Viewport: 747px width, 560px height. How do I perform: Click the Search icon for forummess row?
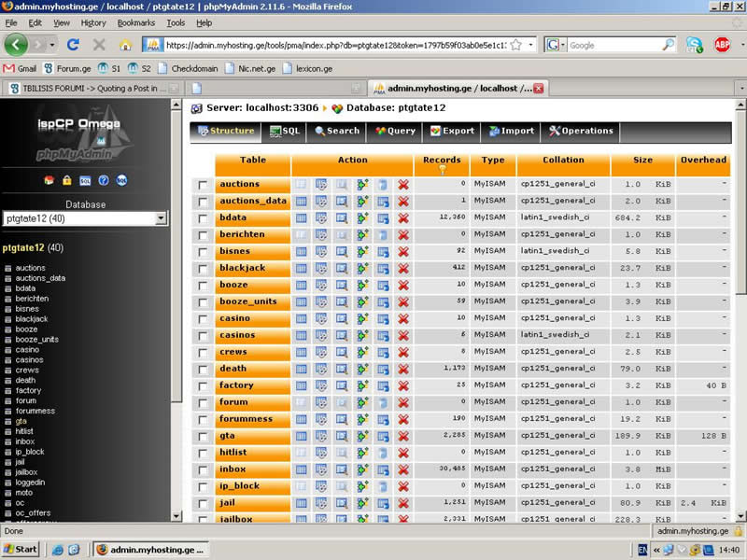tap(342, 419)
